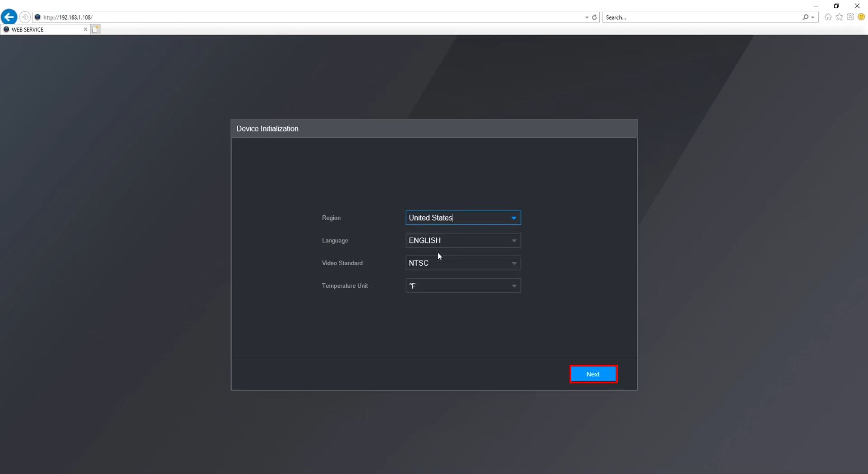Image resolution: width=868 pixels, height=474 pixels.
Task: Open the browser Tools gear icon
Action: (x=851, y=17)
